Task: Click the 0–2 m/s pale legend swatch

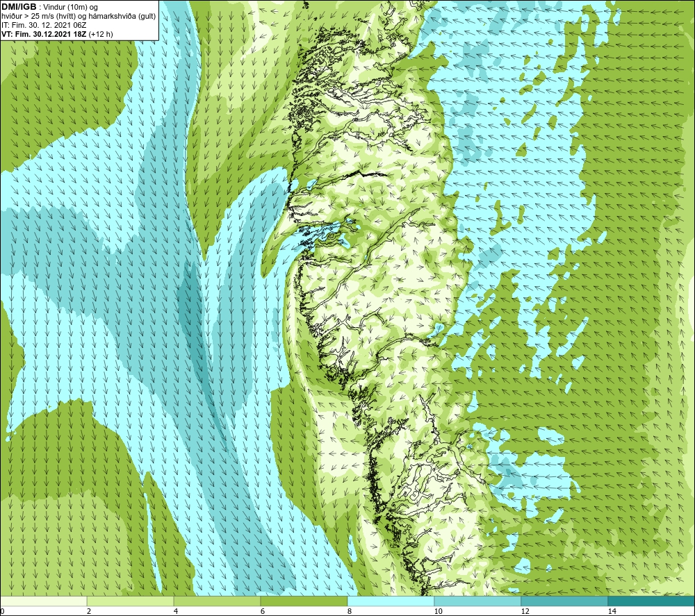Action: (43, 601)
